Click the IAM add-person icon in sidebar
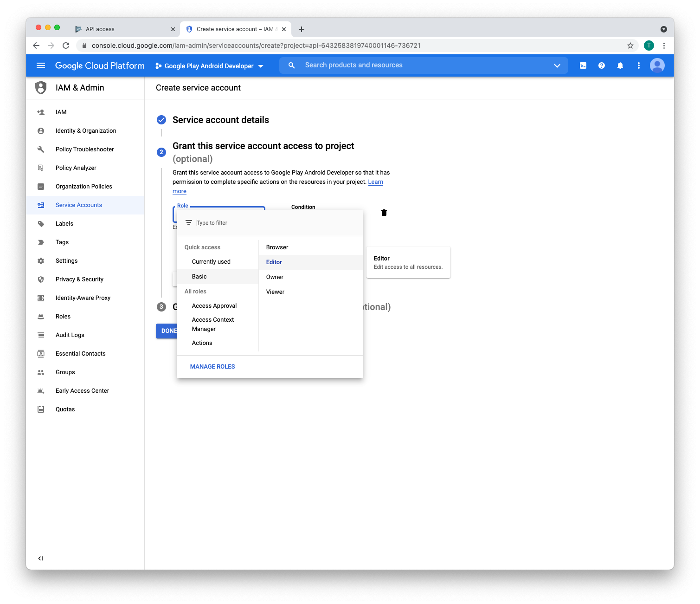The height and width of the screenshot is (604, 700). click(x=41, y=112)
